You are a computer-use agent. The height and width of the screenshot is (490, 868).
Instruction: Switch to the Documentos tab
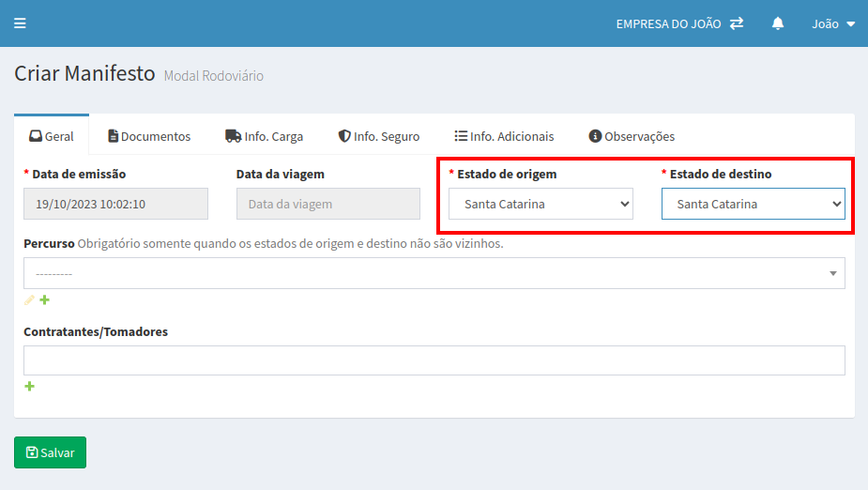click(149, 136)
